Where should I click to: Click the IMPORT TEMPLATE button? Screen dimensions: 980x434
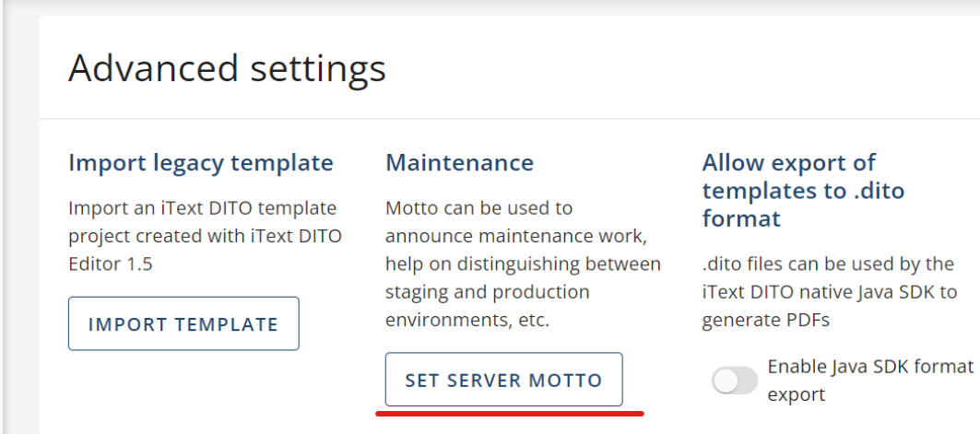click(183, 323)
